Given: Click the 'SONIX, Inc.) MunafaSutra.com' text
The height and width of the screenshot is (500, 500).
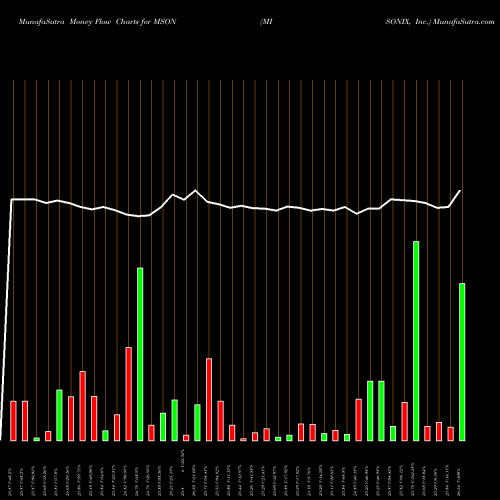Looking at the screenshot, I should (440, 22).
